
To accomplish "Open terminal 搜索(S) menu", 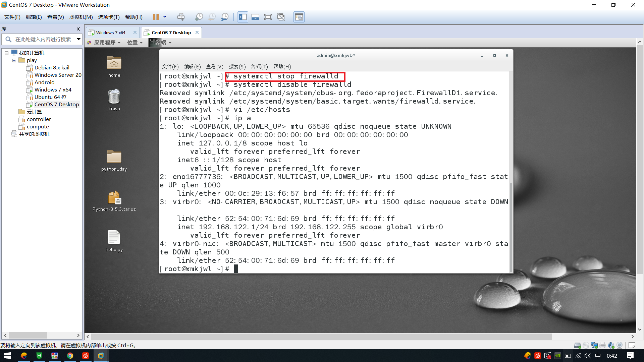I will 237,66.
